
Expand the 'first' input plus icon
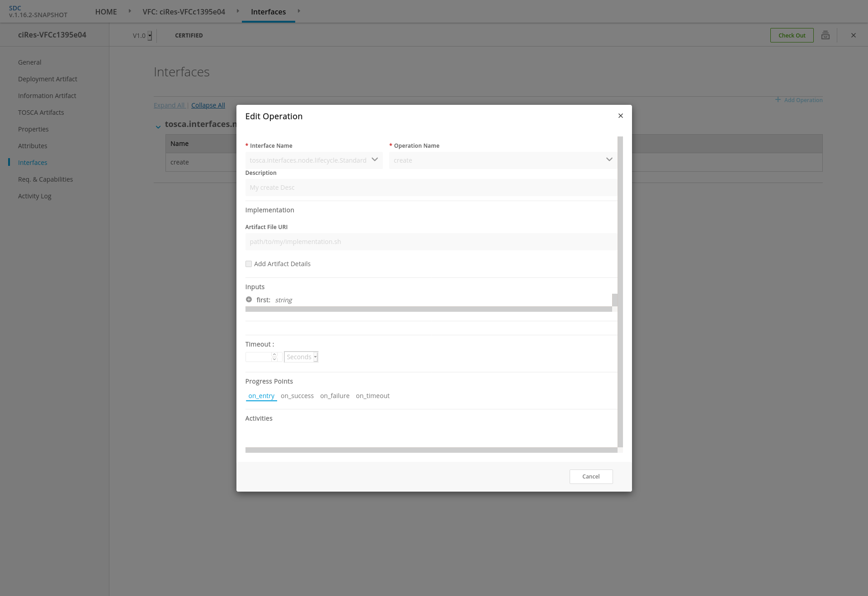(x=249, y=300)
